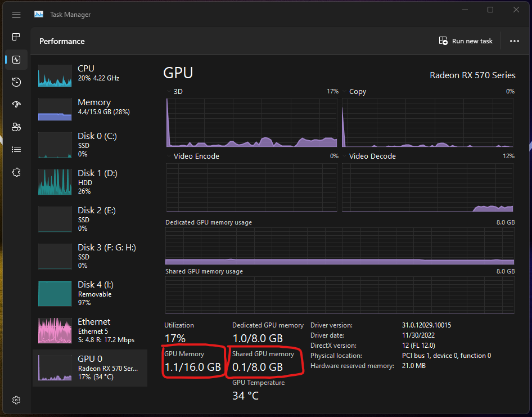Open the more options ellipsis menu
532x417 pixels.
[x=514, y=41]
